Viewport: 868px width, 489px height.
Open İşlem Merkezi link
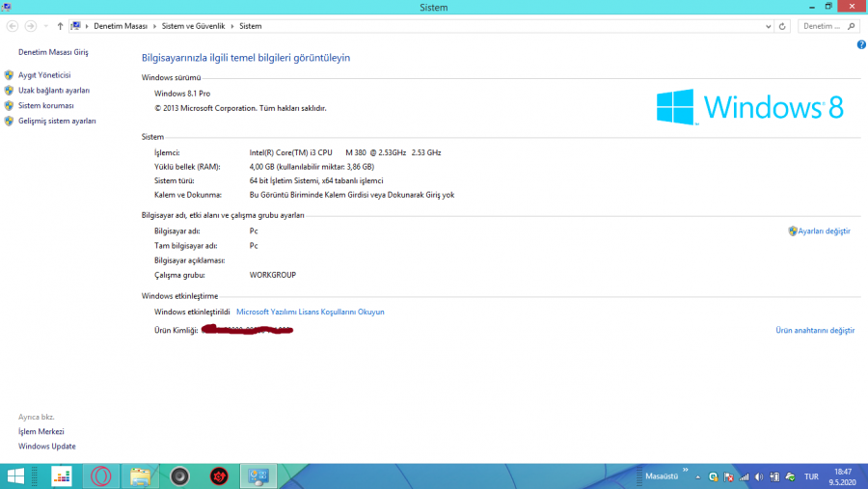41,431
